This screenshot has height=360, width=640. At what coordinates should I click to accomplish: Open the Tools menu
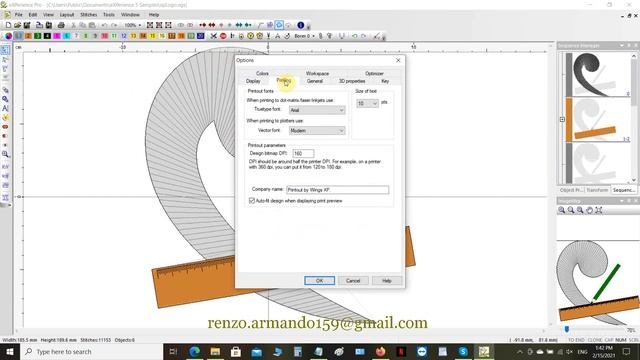tap(109, 15)
